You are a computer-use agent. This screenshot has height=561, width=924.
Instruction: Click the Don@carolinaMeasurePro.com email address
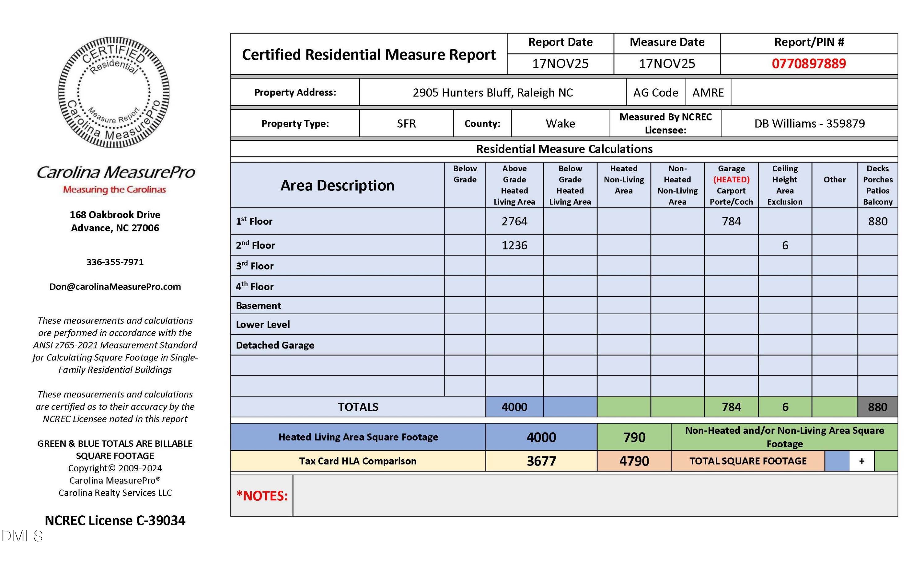coord(115,287)
